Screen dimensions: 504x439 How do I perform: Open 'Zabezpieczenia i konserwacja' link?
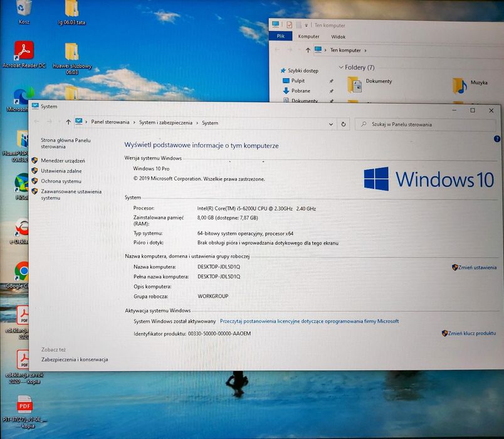click(x=75, y=359)
